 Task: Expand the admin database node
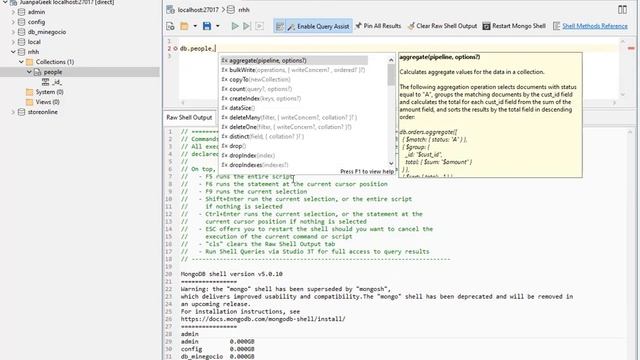click(13, 12)
